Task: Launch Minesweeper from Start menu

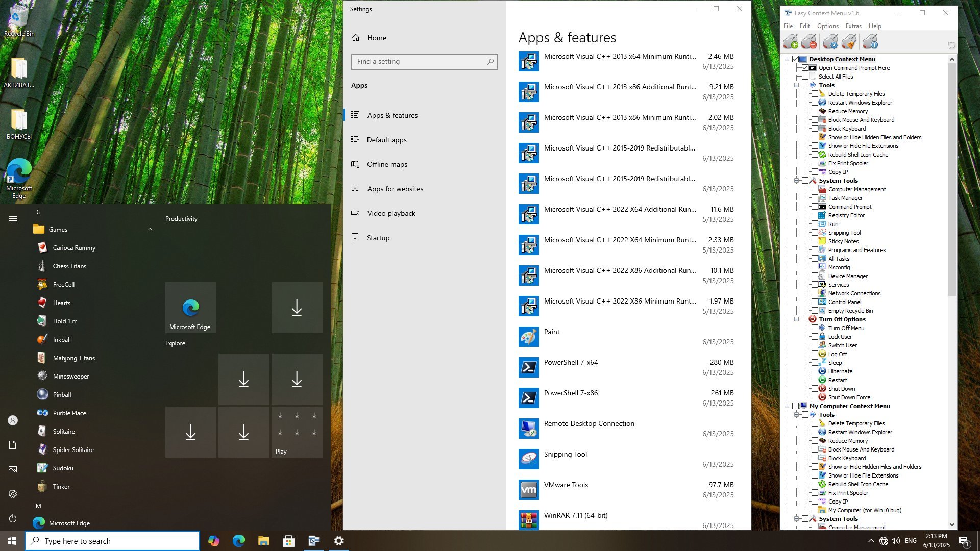Action: pos(70,377)
